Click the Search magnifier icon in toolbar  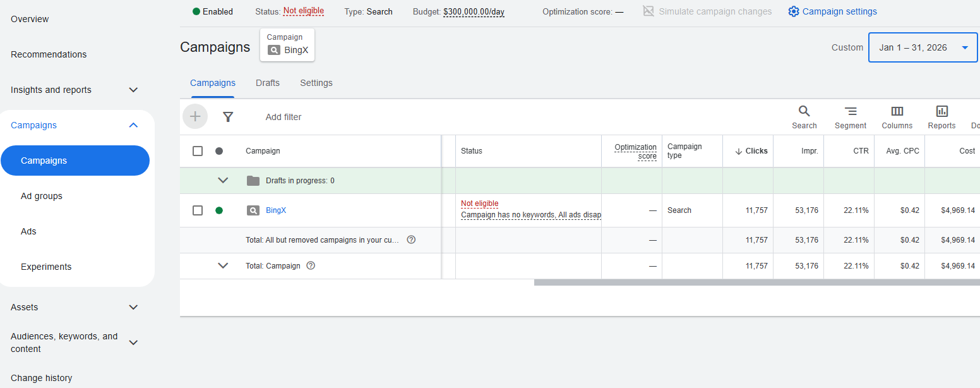(804, 111)
